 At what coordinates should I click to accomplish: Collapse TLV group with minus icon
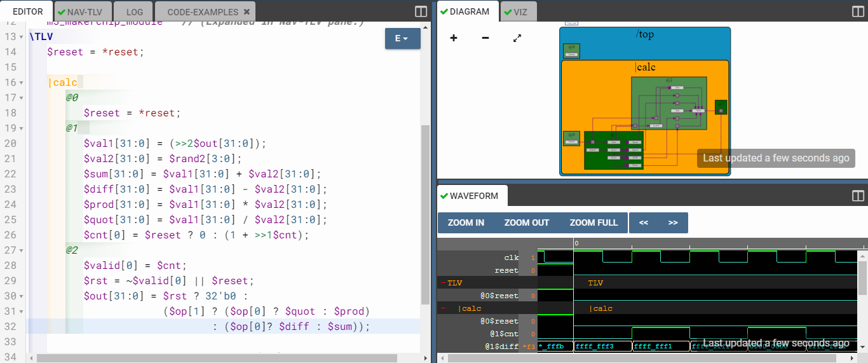coord(443,283)
